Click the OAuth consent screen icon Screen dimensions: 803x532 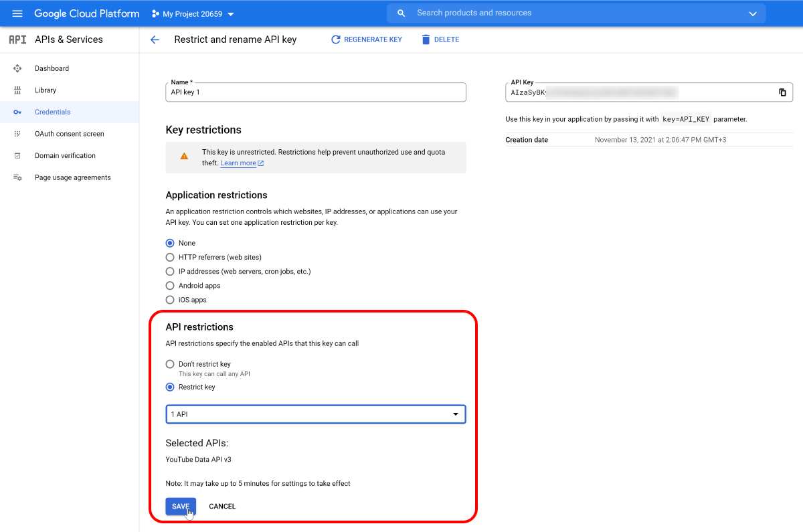[17, 134]
